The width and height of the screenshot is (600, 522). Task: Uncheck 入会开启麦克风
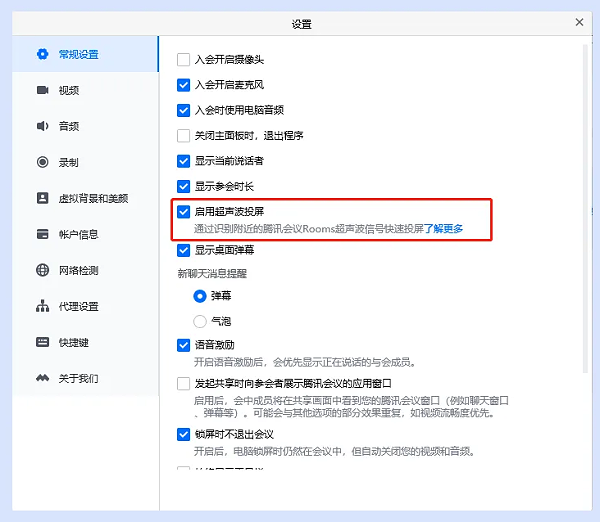point(184,85)
